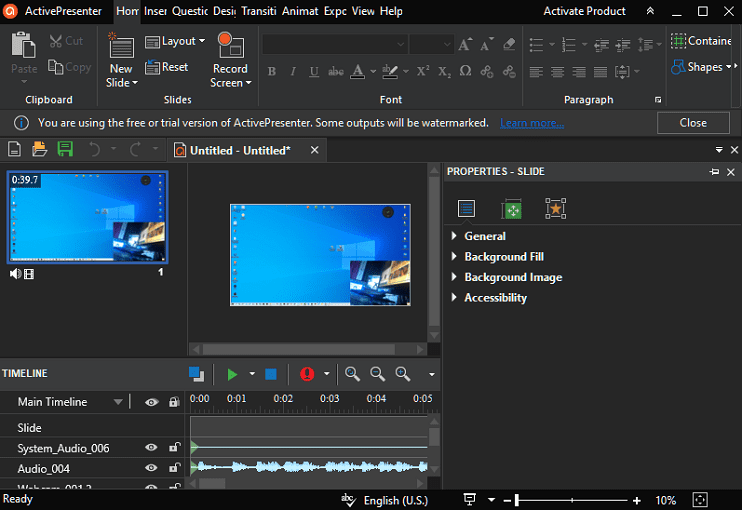Click the timeline snapping objects icon
The image size is (742, 510).
coord(196,374)
